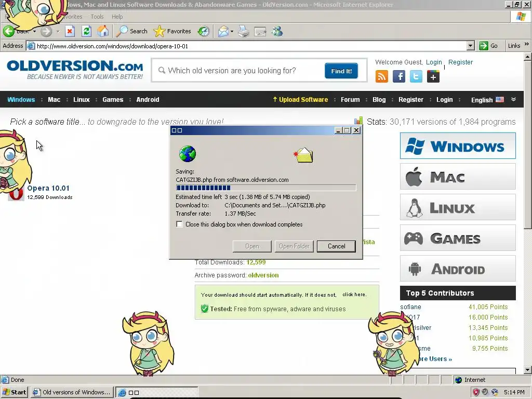The height and width of the screenshot is (399, 532).
Task: Click Total Downloads 12,599 value
Action: pyautogui.click(x=256, y=262)
